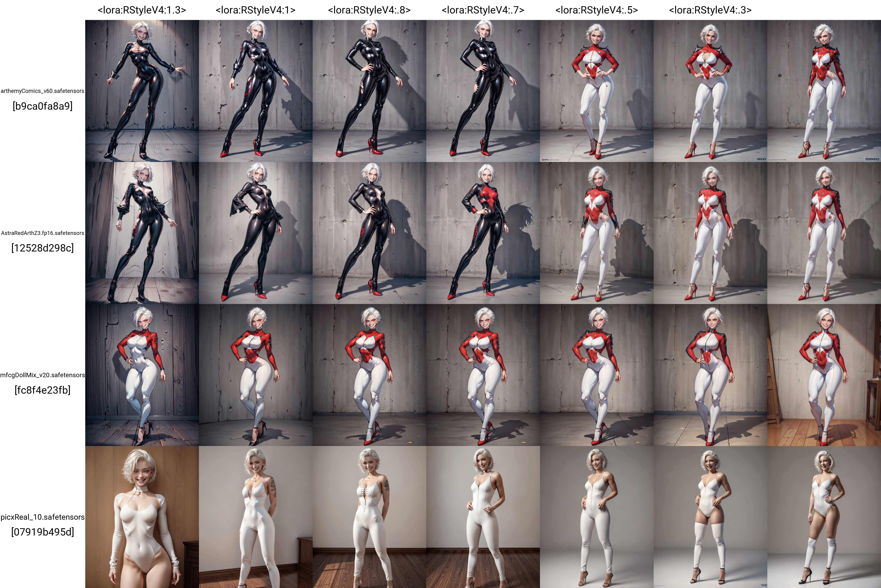Viewport: 881px width, 588px height.
Task: Click the <lora:RStyleV4:1.3> column header
Action: 142,10
